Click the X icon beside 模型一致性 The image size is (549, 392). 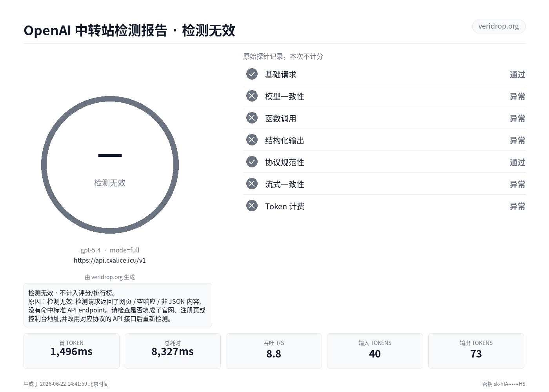[x=252, y=96]
